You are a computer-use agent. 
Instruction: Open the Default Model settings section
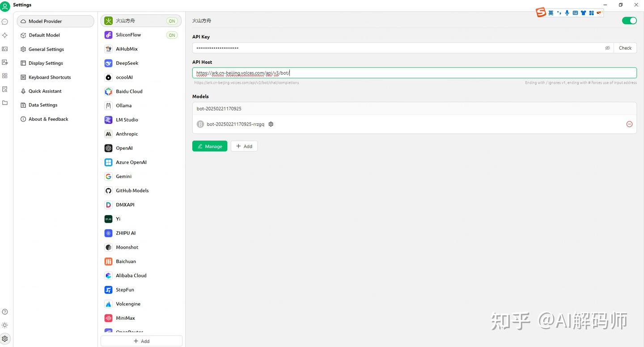[x=55, y=35]
